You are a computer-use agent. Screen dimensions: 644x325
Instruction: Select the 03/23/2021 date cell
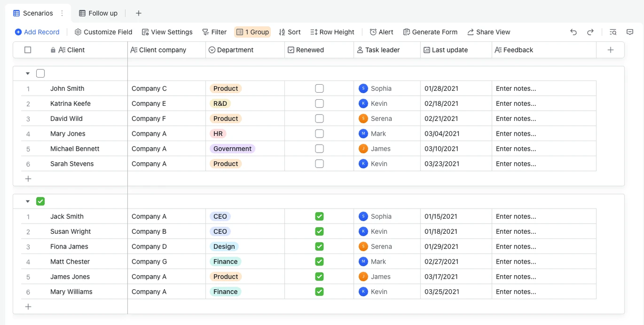(x=456, y=164)
